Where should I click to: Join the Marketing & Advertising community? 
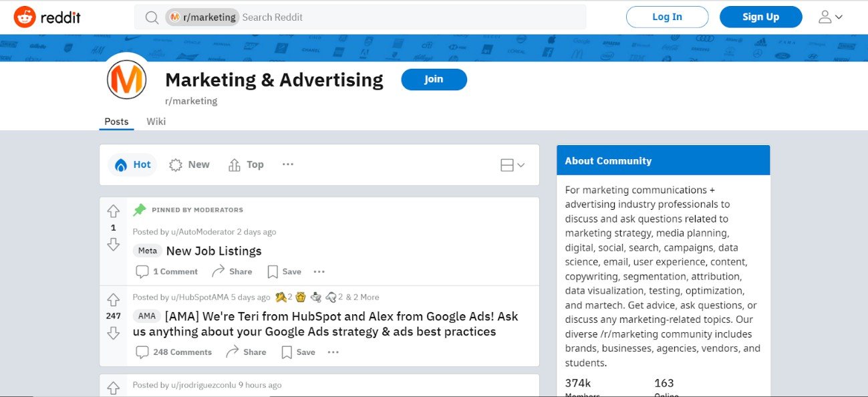(x=434, y=79)
